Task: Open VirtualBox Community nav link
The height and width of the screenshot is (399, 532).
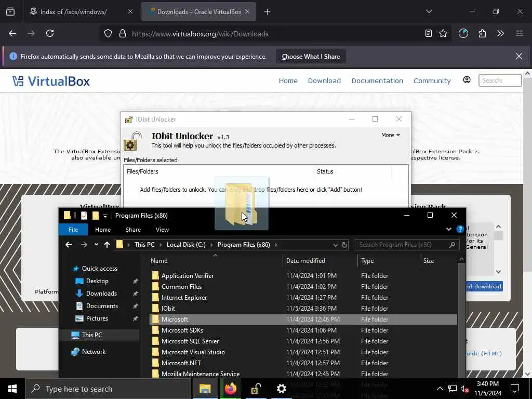Action: (x=432, y=81)
